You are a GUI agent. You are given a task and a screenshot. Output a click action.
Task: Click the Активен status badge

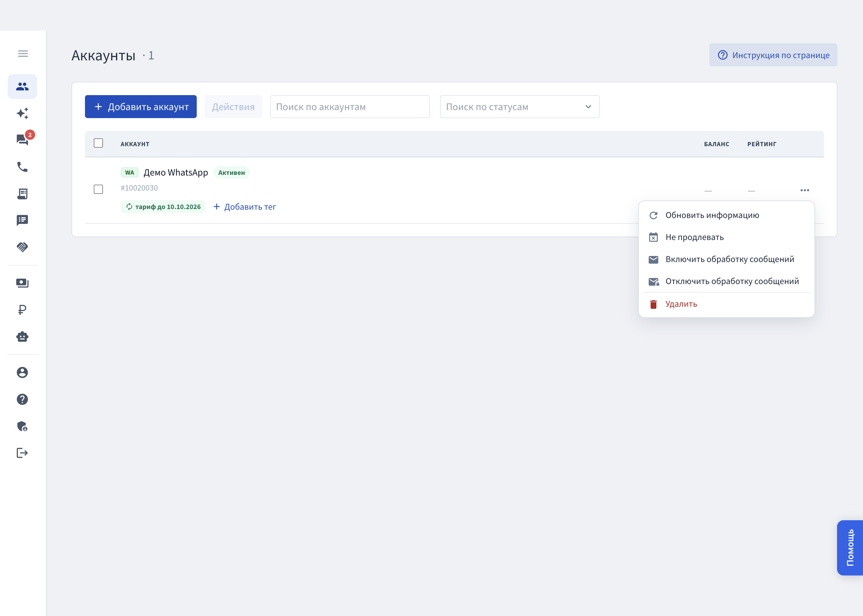tap(232, 173)
